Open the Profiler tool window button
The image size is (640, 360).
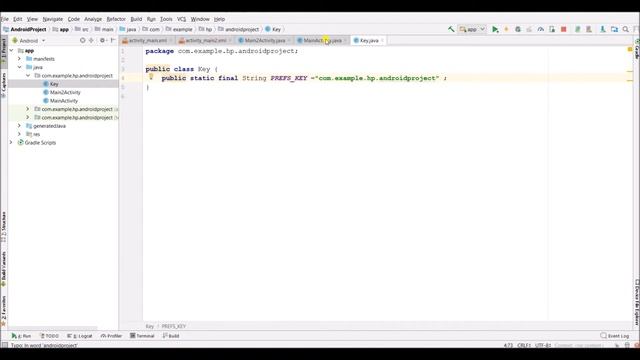click(x=111, y=336)
